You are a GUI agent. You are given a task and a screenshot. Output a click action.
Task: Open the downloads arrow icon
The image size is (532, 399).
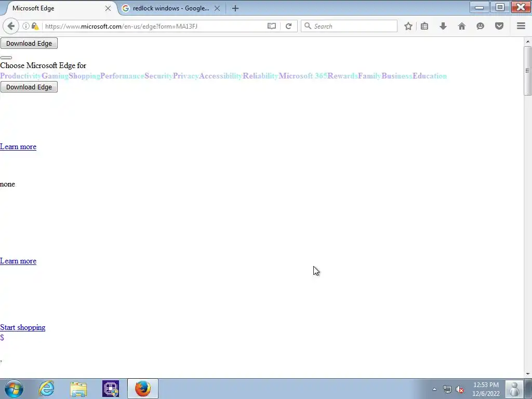point(443,26)
